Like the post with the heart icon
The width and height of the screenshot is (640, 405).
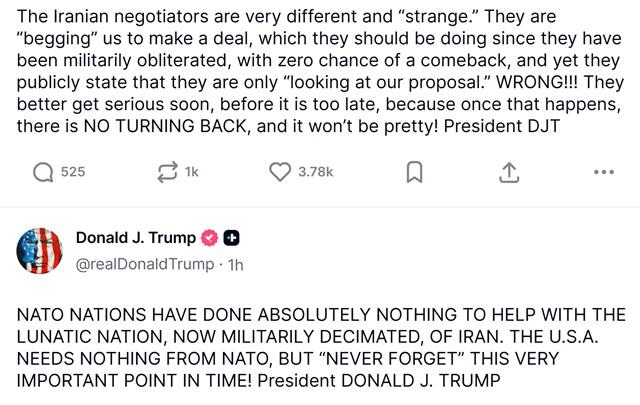[x=281, y=172]
